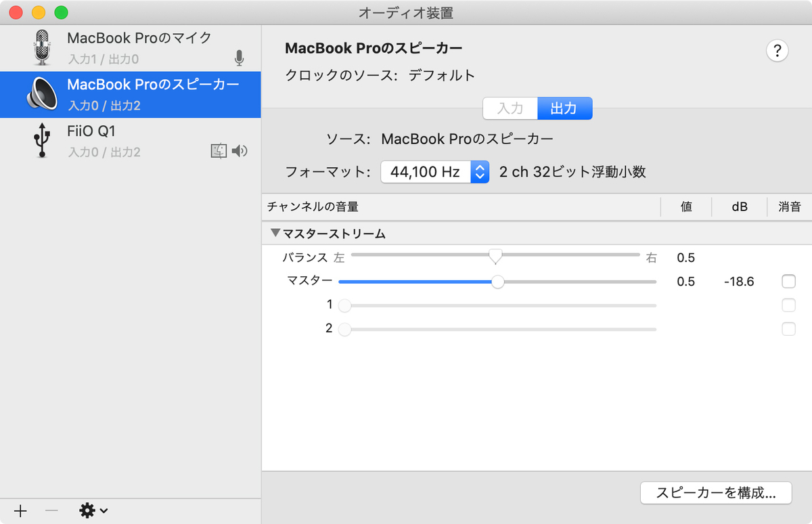Click the channel 2 volume slider

point(497,330)
